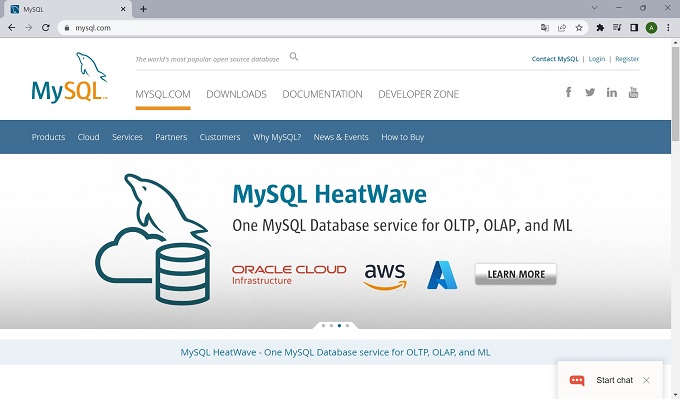Screen dimensions: 680x399
Task: Open MySQL Facebook page icon
Action: coord(569,92)
